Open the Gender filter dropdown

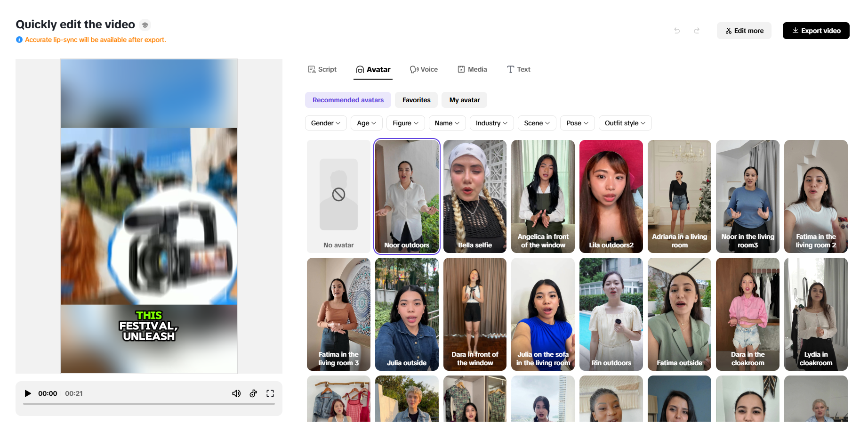click(x=325, y=123)
